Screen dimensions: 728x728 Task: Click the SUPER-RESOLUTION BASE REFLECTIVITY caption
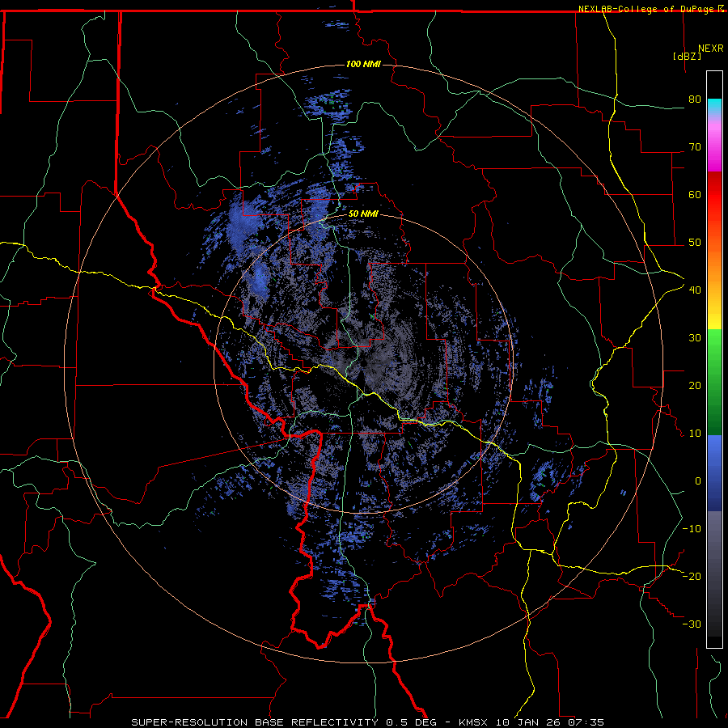click(255, 722)
